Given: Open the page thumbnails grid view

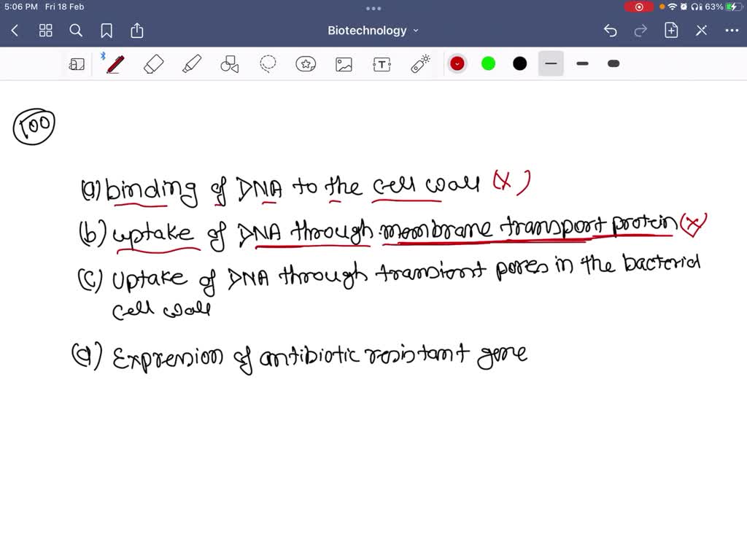Looking at the screenshot, I should coord(45,31).
